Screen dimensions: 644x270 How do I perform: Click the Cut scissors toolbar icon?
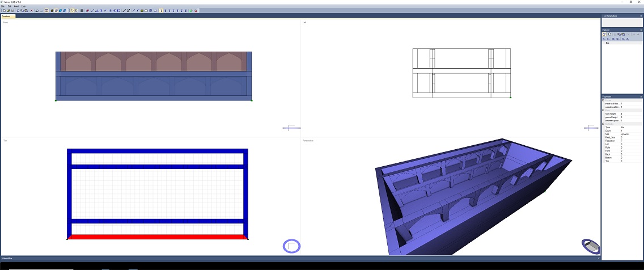17,11
